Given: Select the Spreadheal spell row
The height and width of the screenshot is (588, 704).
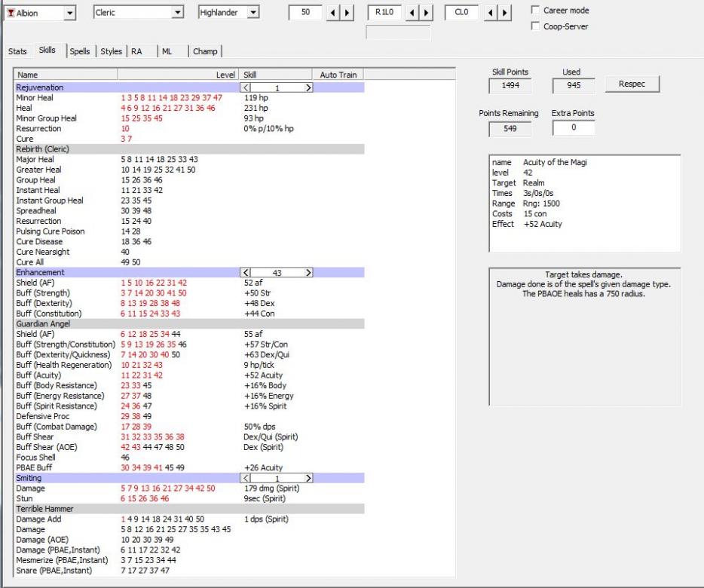Looking at the screenshot, I should [x=189, y=211].
